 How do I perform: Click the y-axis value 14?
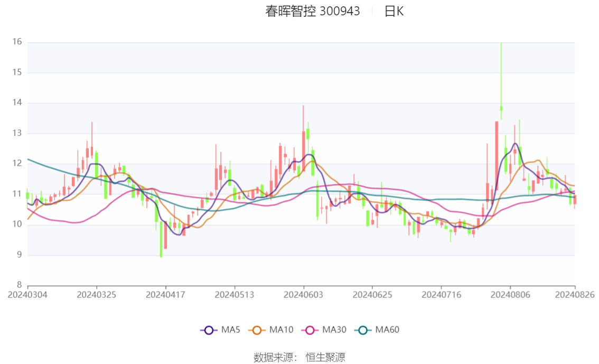pyautogui.click(x=17, y=102)
